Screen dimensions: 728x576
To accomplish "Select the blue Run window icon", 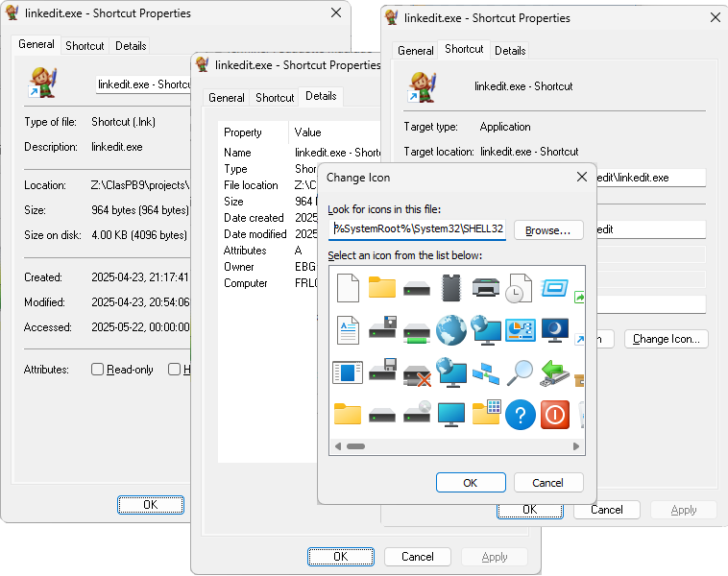I will (554, 288).
